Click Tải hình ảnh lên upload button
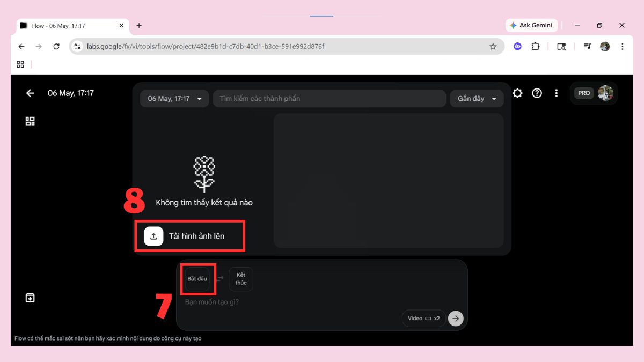The height and width of the screenshot is (362, 644). 189,236
